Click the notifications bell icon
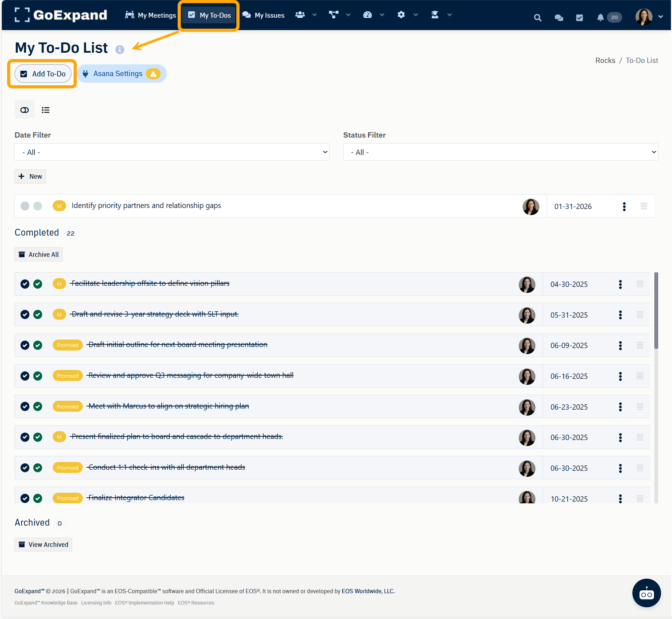Image resolution: width=672 pixels, height=619 pixels. click(600, 18)
